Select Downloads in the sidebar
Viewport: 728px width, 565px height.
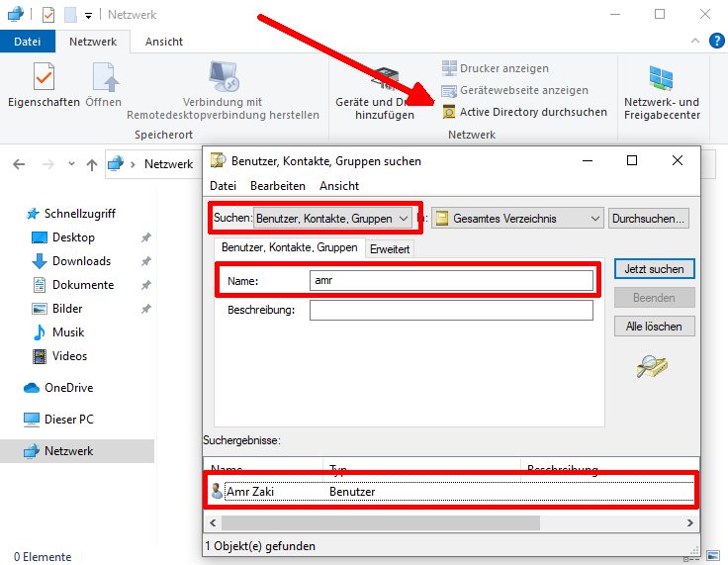(81, 261)
